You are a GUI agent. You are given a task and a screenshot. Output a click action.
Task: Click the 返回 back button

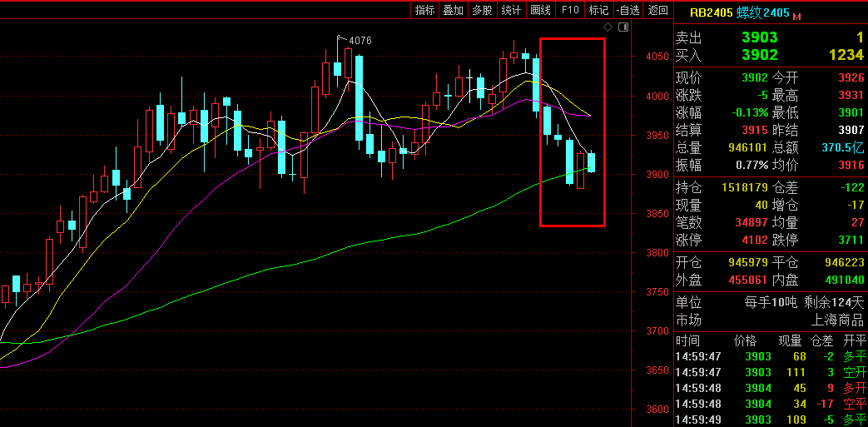click(x=657, y=10)
